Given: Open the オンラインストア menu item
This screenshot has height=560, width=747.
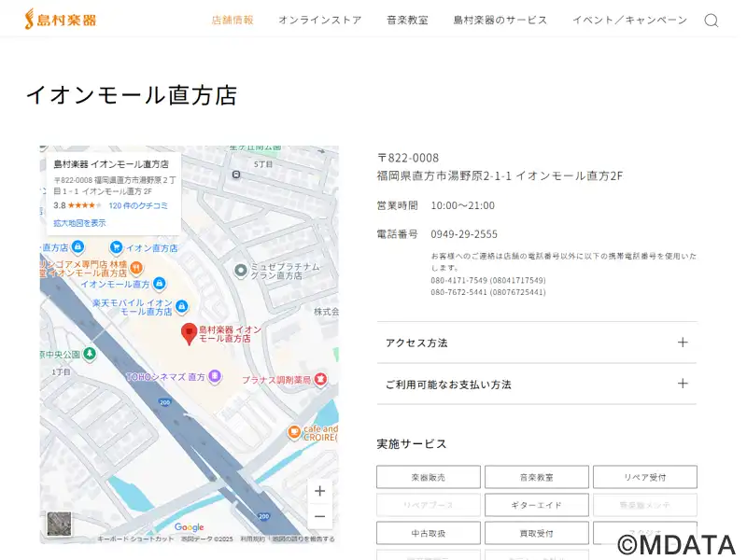Looking at the screenshot, I should point(319,20).
